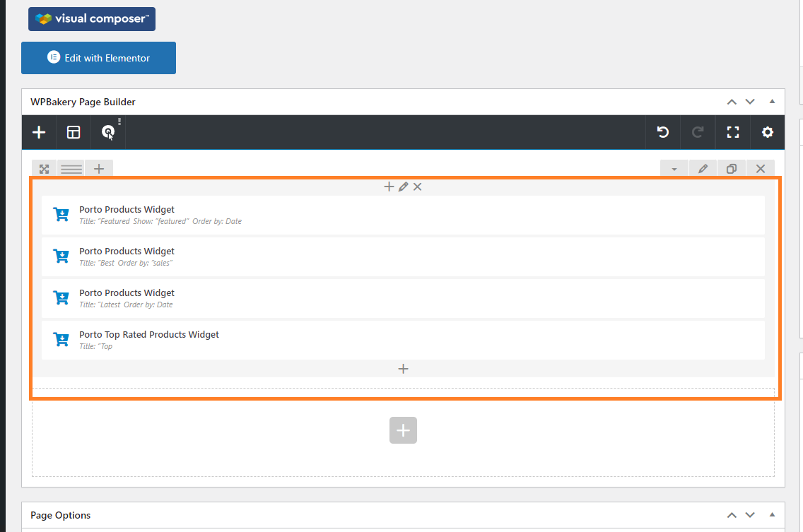The width and height of the screenshot is (803, 532).
Task: Collapse the Page Options panel
Action: (772, 514)
